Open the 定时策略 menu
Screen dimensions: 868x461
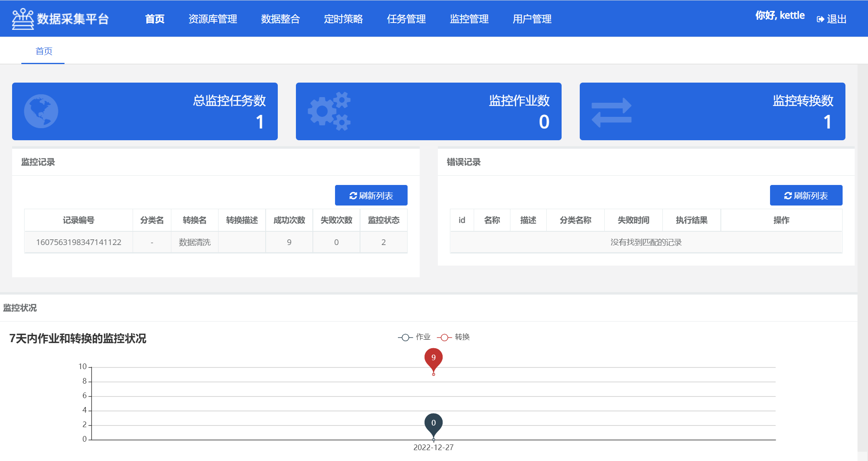[x=343, y=19]
